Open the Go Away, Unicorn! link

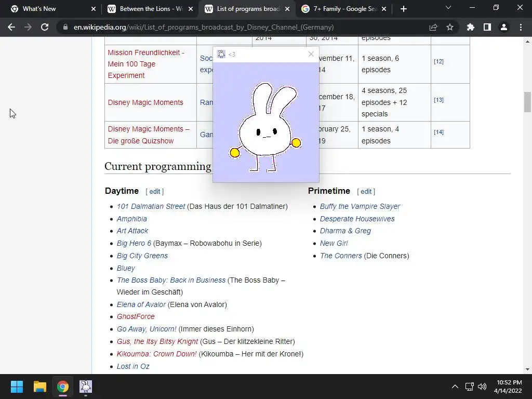coord(147,329)
